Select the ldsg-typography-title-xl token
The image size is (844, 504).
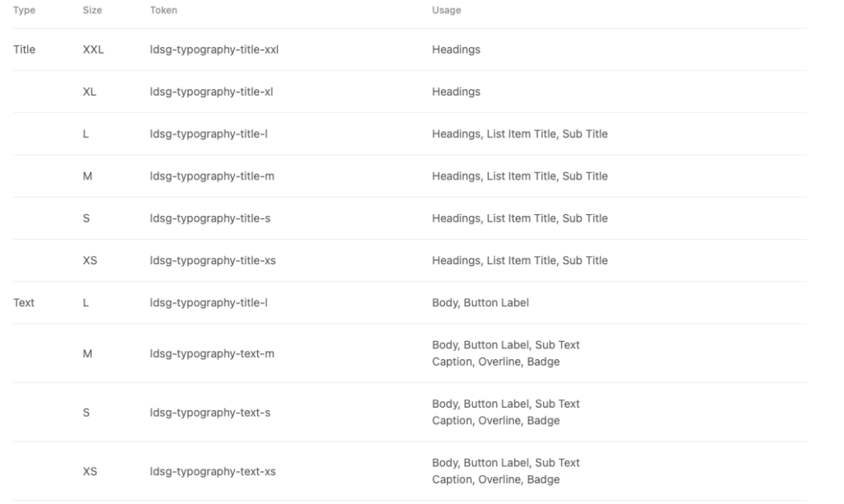(x=212, y=92)
